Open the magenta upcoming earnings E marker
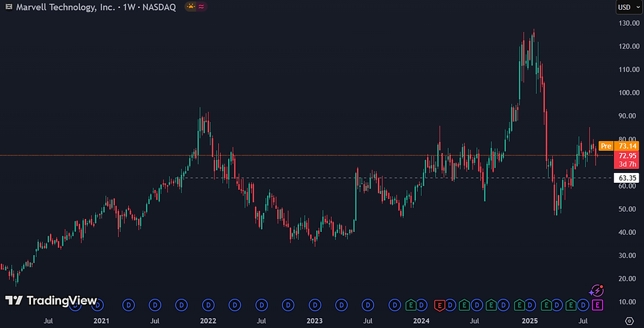644x328 pixels. [x=597, y=305]
